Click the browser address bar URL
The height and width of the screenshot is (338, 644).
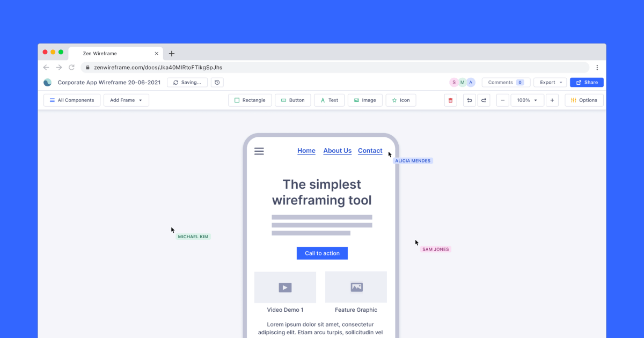coord(158,68)
